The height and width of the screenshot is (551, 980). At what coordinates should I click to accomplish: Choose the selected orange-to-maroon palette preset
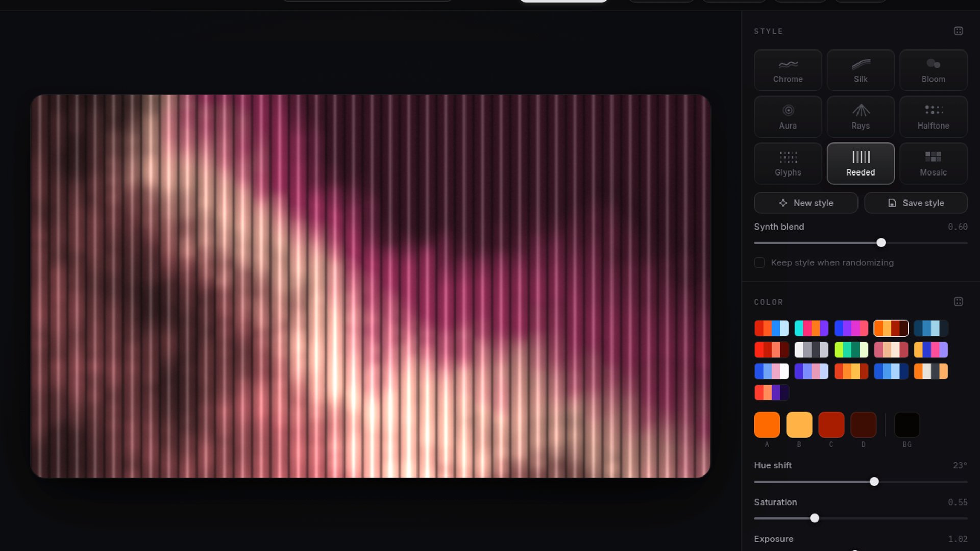click(891, 328)
